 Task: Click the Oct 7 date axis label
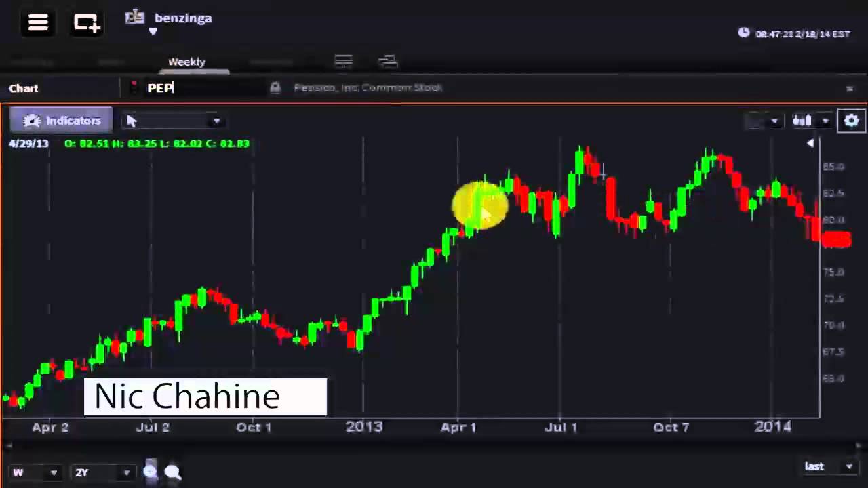pos(671,427)
